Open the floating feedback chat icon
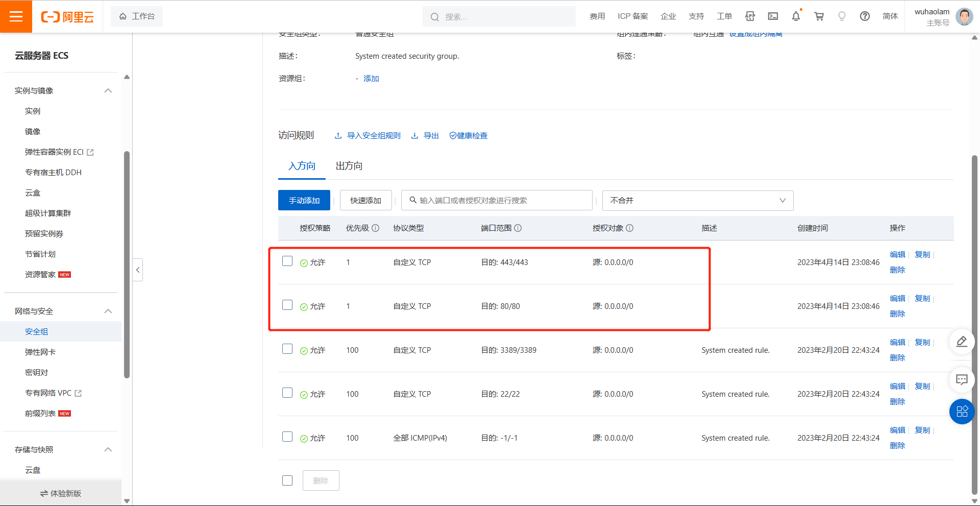The width and height of the screenshot is (980, 506). pos(962,379)
